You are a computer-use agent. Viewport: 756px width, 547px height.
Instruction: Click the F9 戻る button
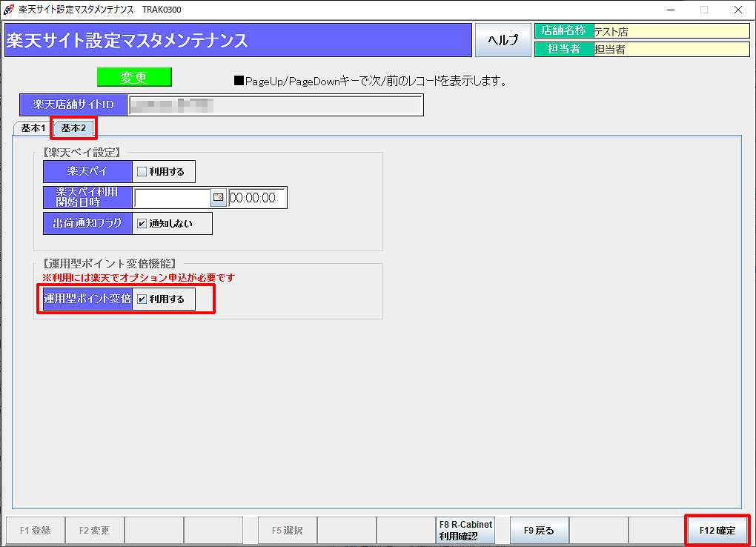click(539, 531)
